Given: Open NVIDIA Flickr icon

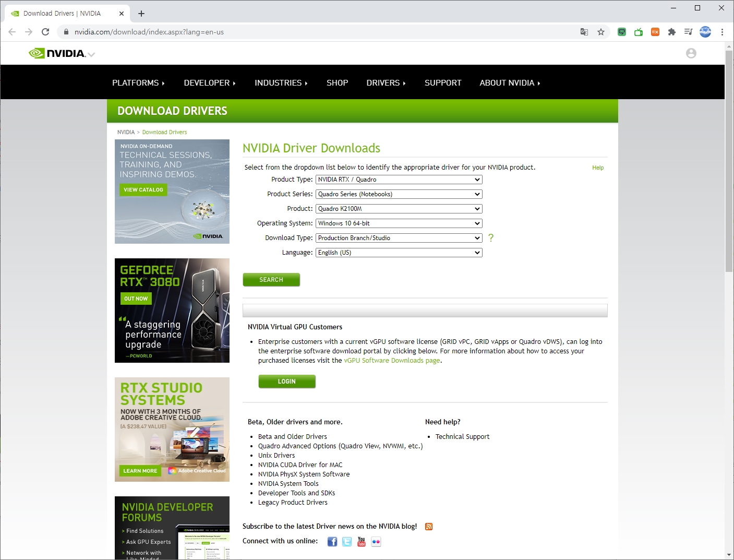Looking at the screenshot, I should 376,542.
